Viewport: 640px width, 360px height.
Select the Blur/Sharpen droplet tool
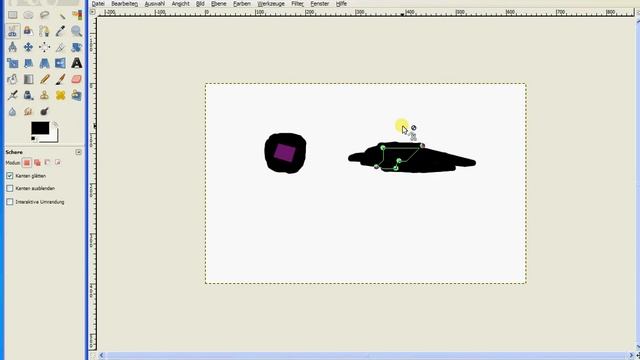(12, 111)
